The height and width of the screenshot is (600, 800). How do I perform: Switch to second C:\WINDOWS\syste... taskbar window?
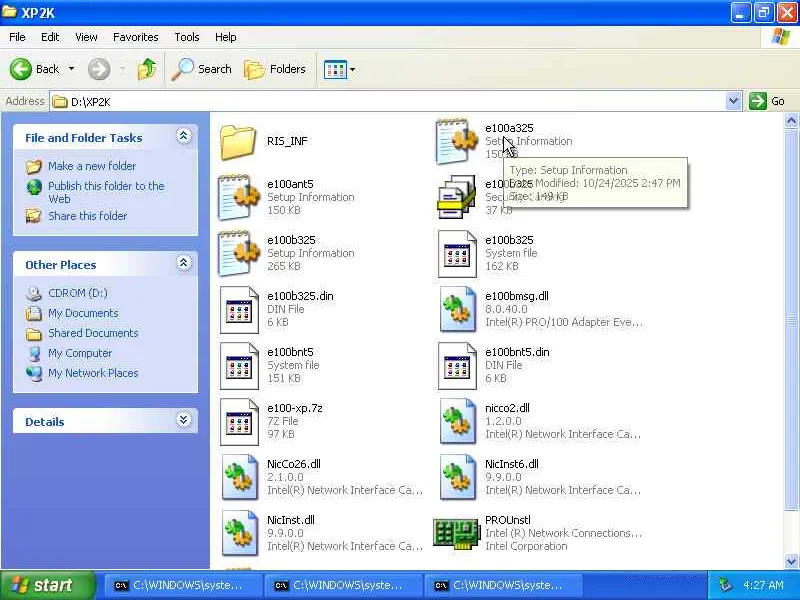(x=342, y=586)
